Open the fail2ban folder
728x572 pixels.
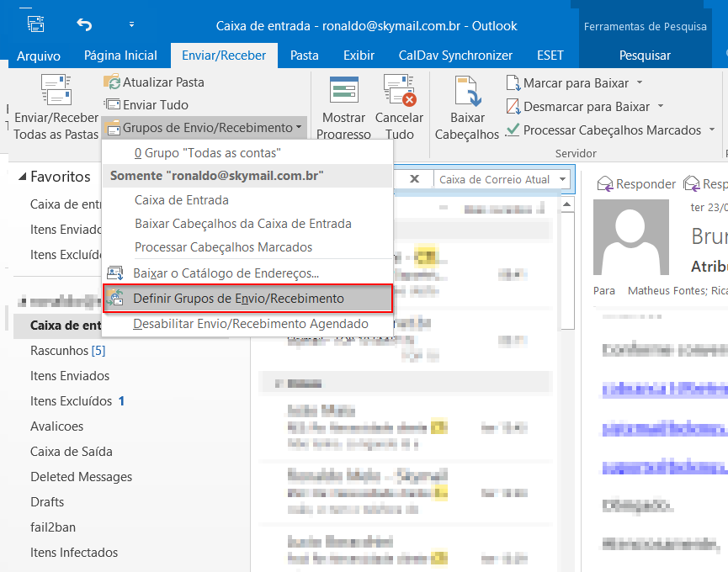click(x=55, y=527)
